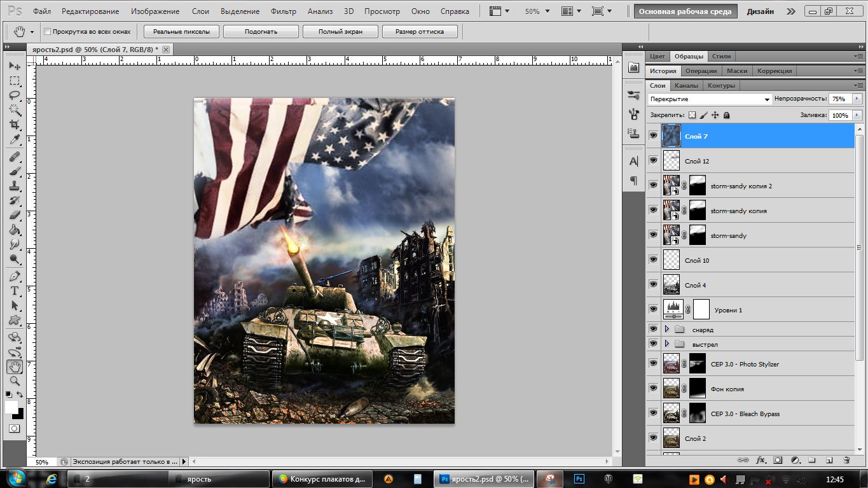This screenshot has width=868, height=488.
Task: Open the Layers panel options menu
Action: coord(858,85)
